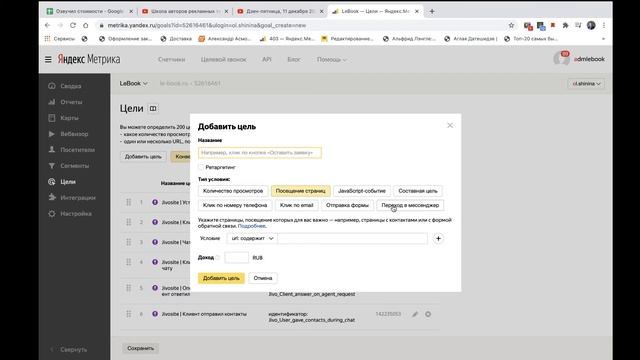Open a new browser tab

point(432,11)
